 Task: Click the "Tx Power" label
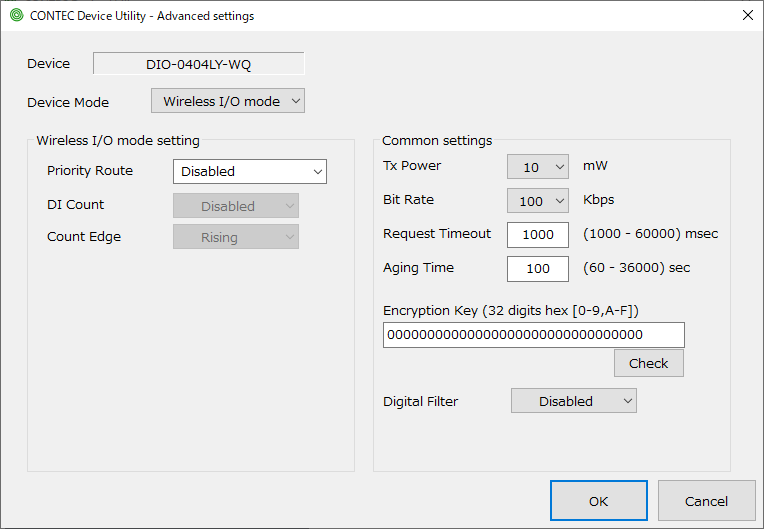point(412,166)
